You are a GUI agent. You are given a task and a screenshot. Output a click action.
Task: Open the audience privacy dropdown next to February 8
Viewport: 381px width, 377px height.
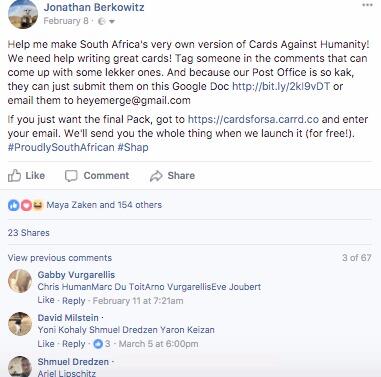pyautogui.click(x=112, y=22)
